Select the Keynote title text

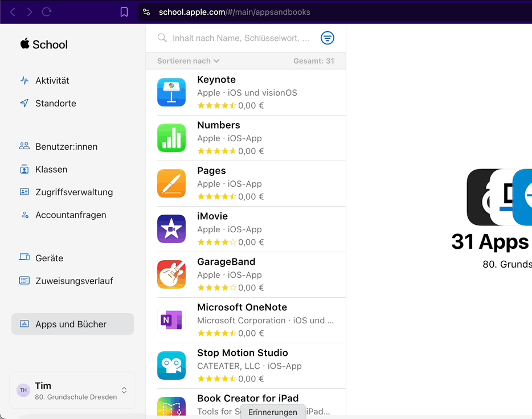pyautogui.click(x=216, y=80)
